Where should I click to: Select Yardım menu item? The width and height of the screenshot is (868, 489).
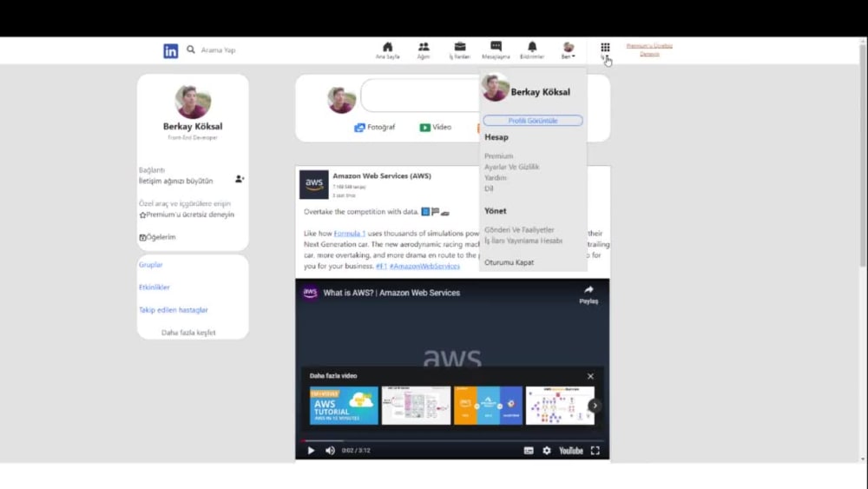point(496,178)
